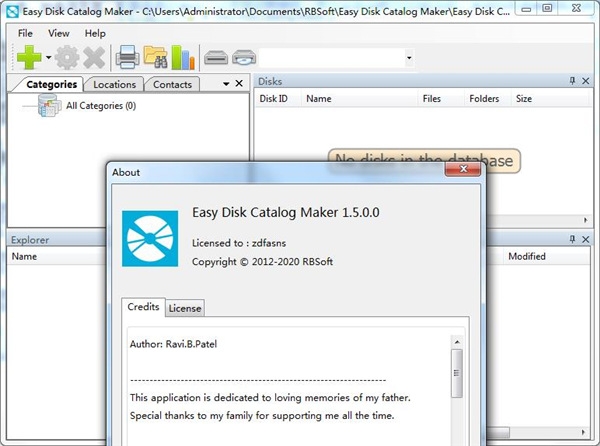Click inside the toolbar combo box field

point(332,58)
